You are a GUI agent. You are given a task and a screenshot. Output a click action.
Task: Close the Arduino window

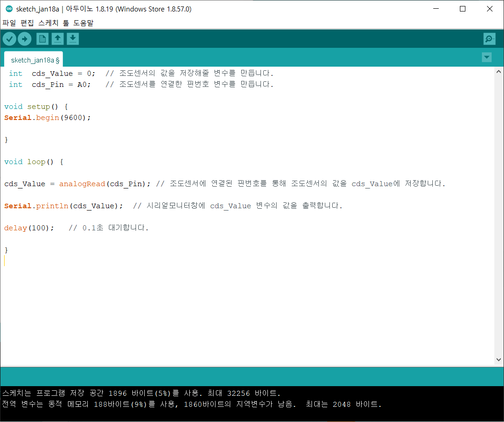490,9
